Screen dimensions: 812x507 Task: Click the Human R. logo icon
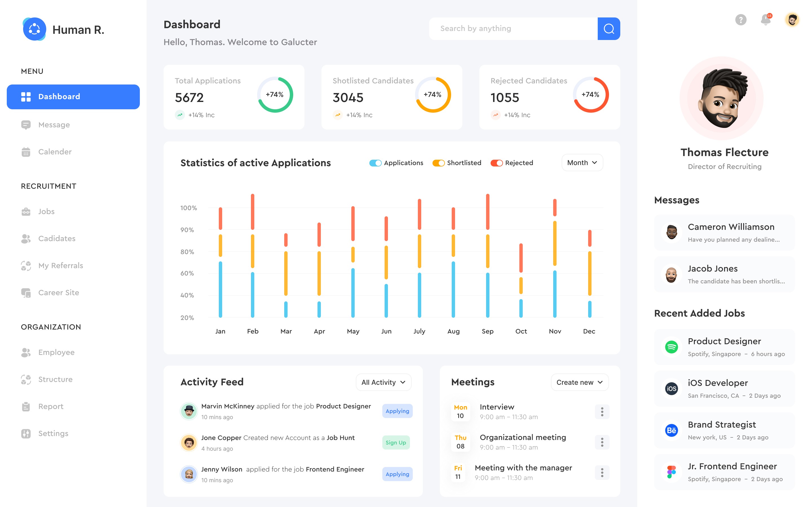click(x=34, y=29)
